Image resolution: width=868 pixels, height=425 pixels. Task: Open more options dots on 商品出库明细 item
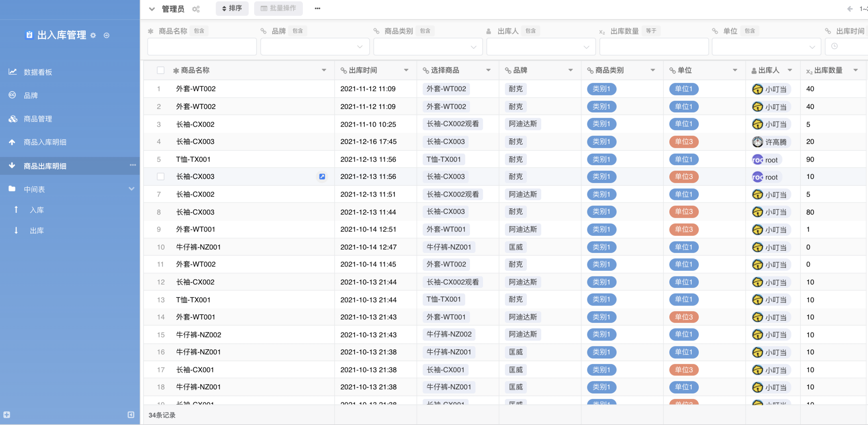pos(133,165)
